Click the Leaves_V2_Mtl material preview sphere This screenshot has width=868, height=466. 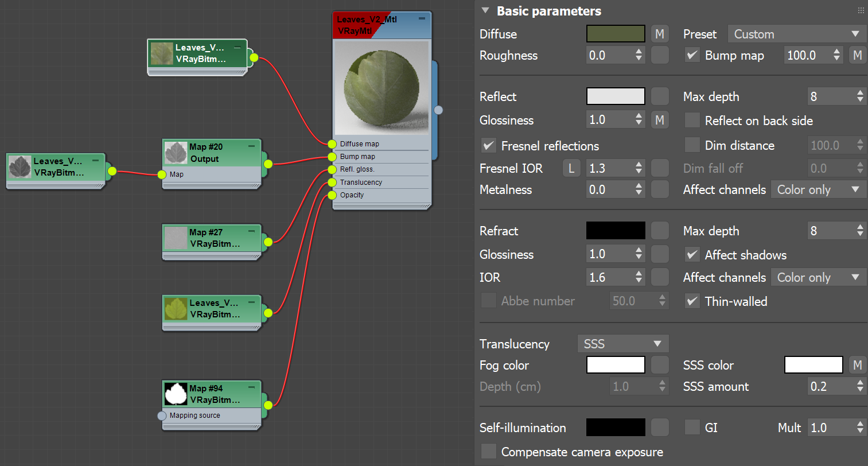(x=382, y=86)
